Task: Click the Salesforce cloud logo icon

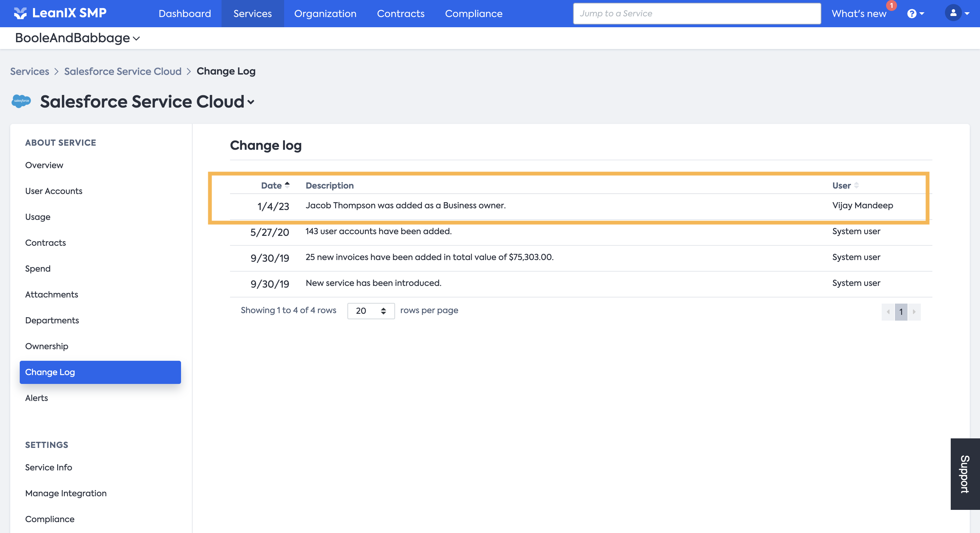Action: (x=21, y=101)
